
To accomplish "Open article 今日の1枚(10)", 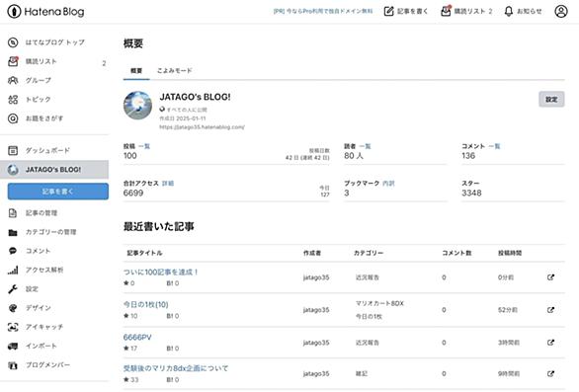I will (146, 304).
